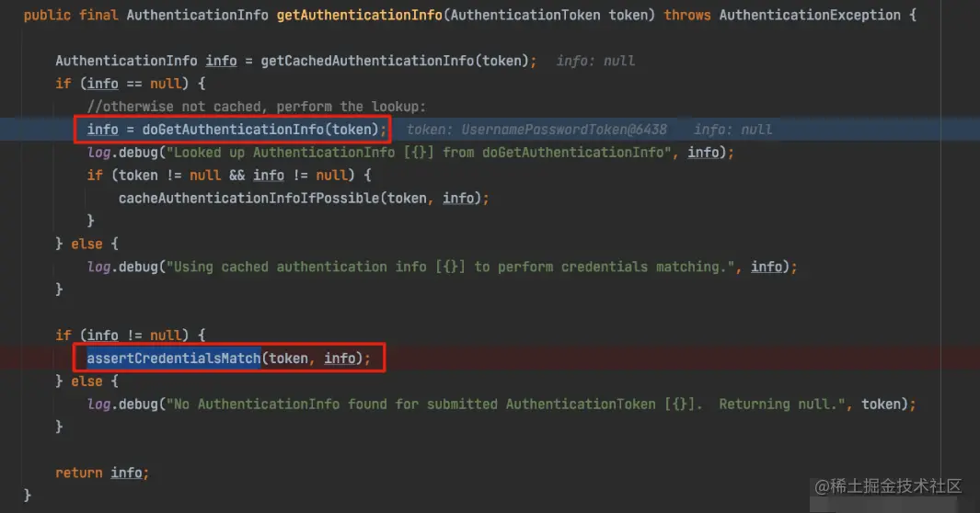The height and width of the screenshot is (513, 980).
Task: Click the getCachedAuthenticationInfo method call
Action: point(367,61)
